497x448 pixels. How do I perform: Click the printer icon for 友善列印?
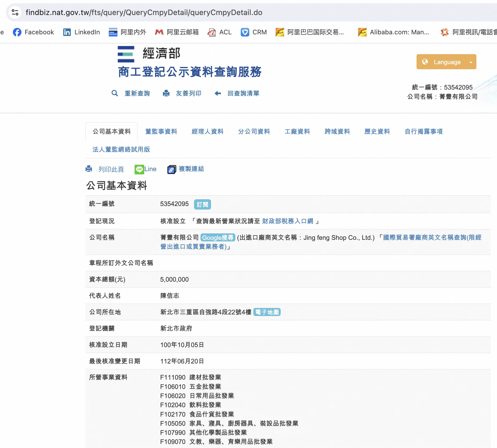click(166, 93)
